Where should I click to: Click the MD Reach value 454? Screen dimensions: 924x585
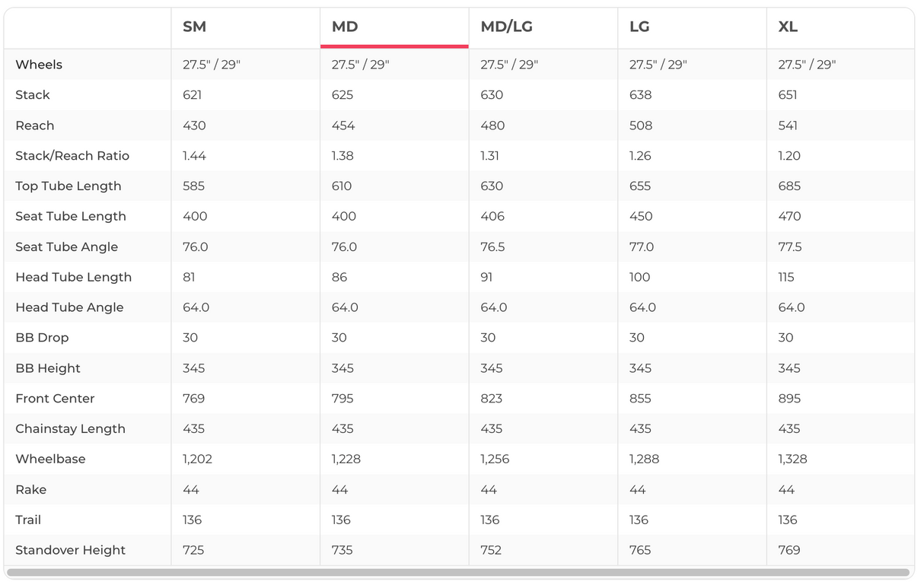[x=343, y=126]
